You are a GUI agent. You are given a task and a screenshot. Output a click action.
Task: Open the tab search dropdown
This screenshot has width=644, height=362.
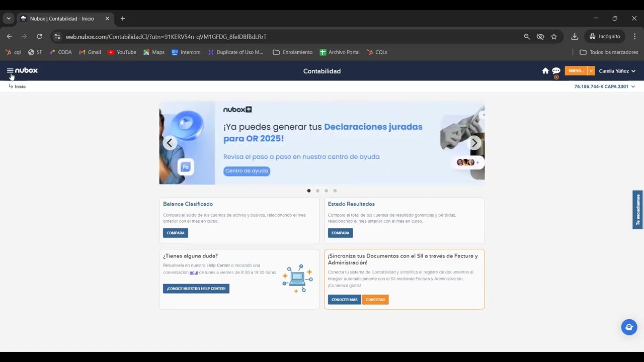(x=9, y=19)
